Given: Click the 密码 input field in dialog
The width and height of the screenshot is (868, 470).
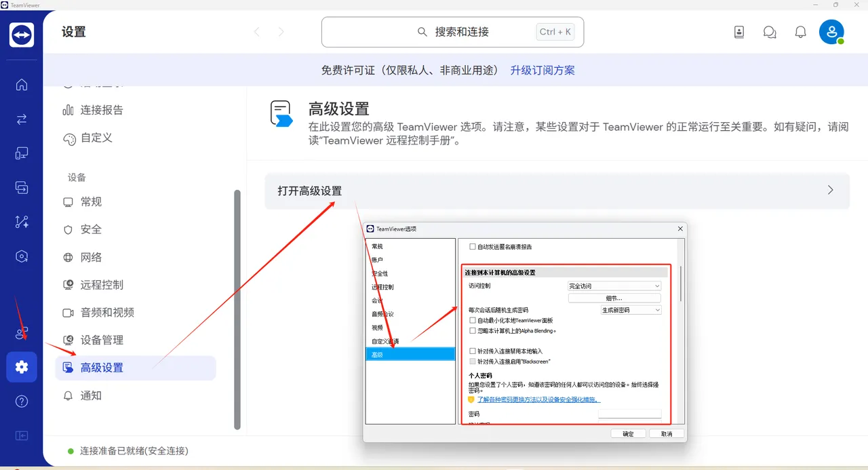Looking at the screenshot, I should (x=629, y=414).
